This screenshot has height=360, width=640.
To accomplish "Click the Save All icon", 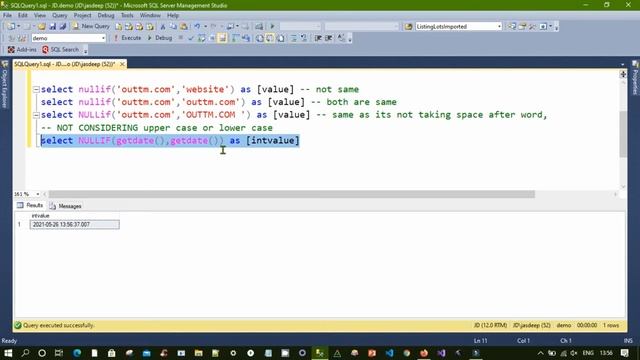I will [63, 27].
